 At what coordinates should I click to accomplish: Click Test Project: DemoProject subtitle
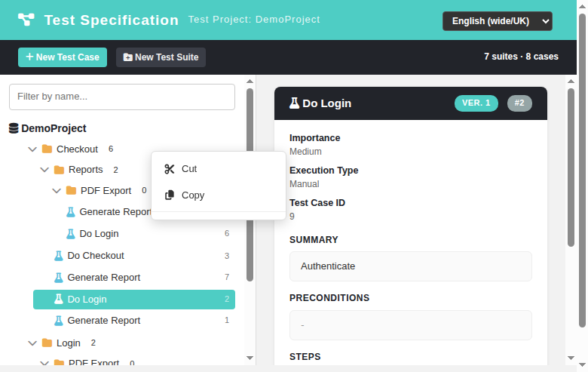254,20
